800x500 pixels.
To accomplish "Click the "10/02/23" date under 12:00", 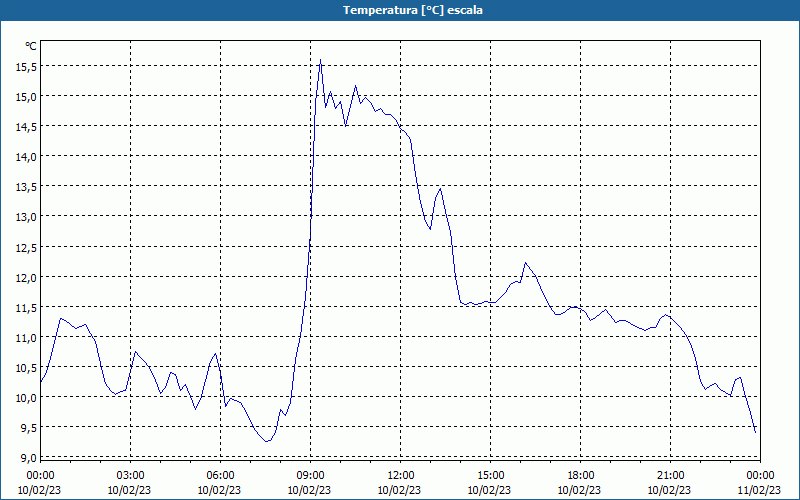I will [400, 490].
